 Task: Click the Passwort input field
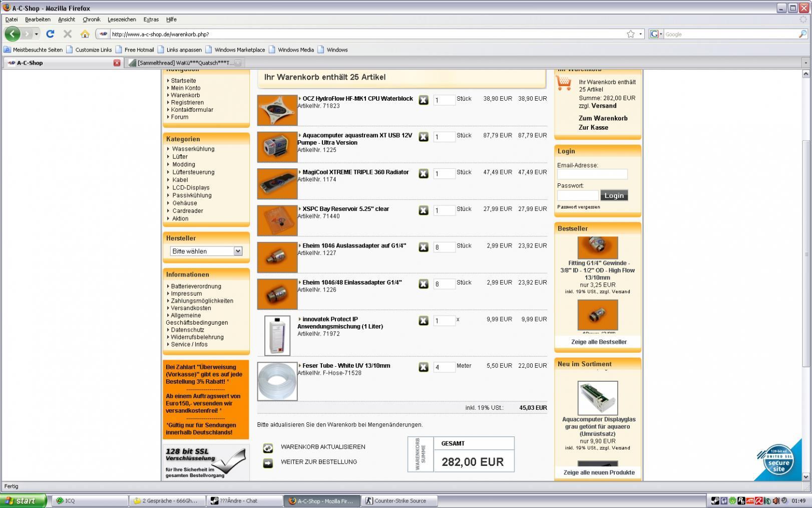pyautogui.click(x=578, y=195)
